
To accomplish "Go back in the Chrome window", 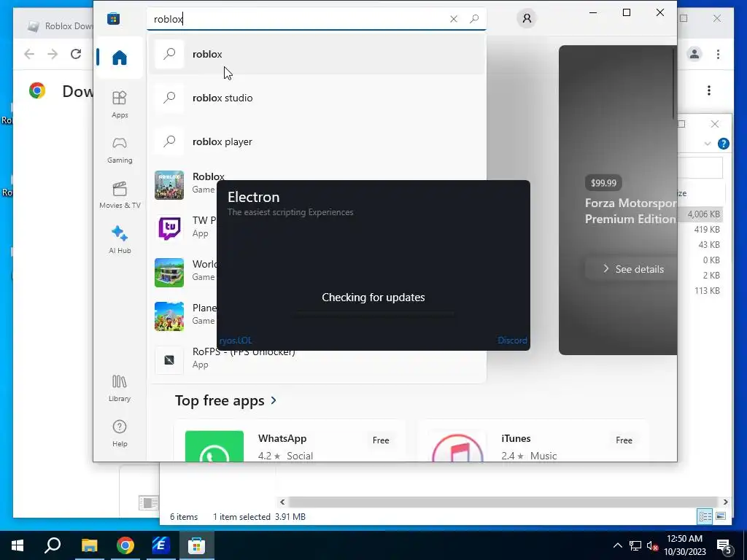I will 29,54.
